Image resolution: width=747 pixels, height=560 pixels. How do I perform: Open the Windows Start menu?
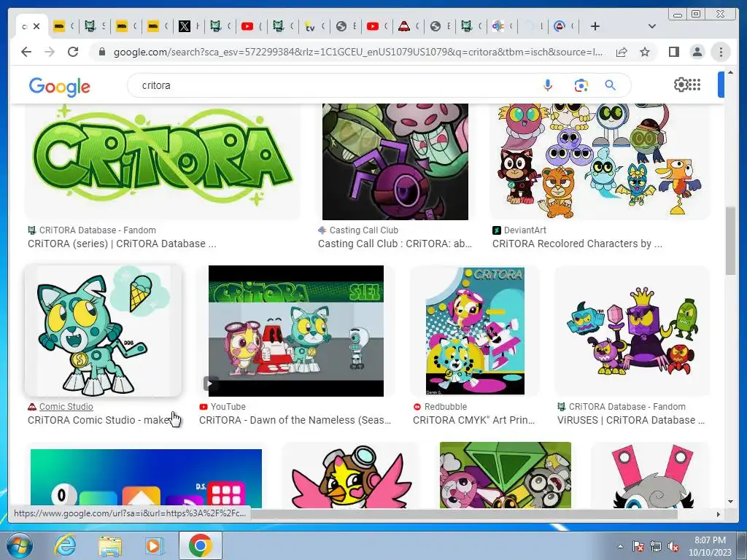tap(20, 545)
